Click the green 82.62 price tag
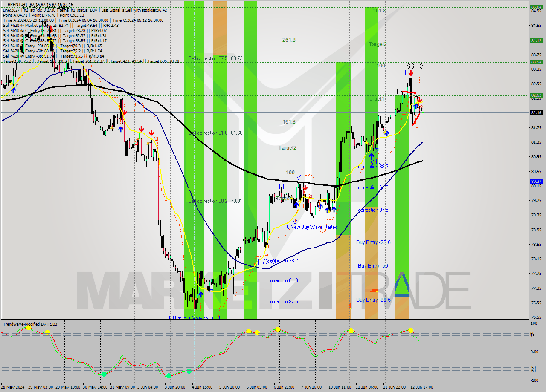The image size is (546, 392). [536, 95]
